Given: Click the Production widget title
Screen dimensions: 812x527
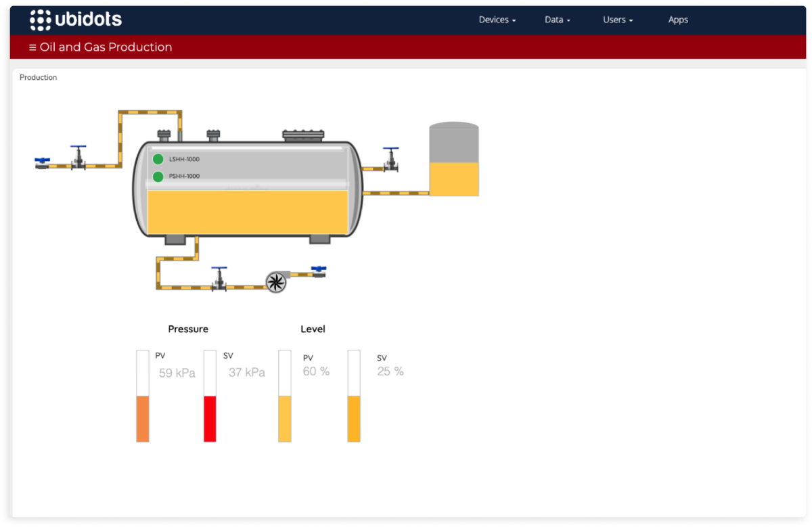Looking at the screenshot, I should 39,78.
